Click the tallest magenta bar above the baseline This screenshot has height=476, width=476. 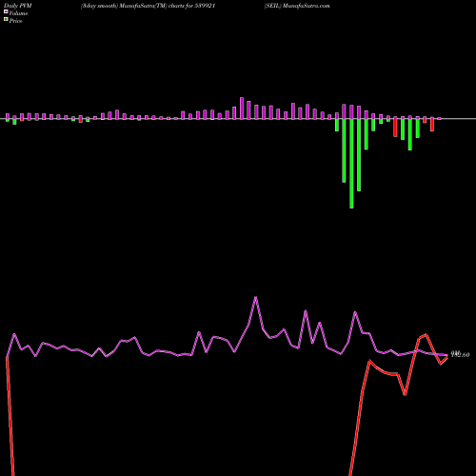[242, 109]
